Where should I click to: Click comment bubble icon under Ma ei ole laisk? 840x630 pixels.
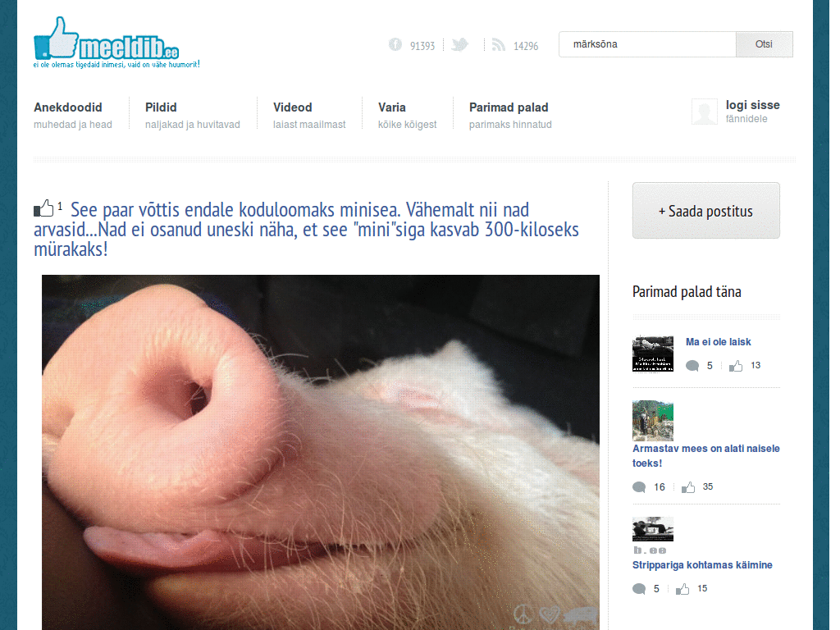tap(692, 366)
